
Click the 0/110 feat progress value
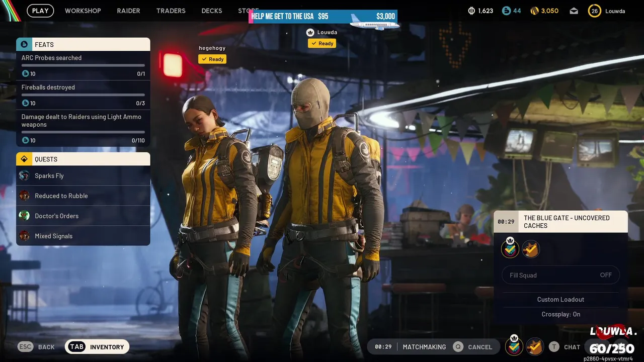[x=138, y=140]
